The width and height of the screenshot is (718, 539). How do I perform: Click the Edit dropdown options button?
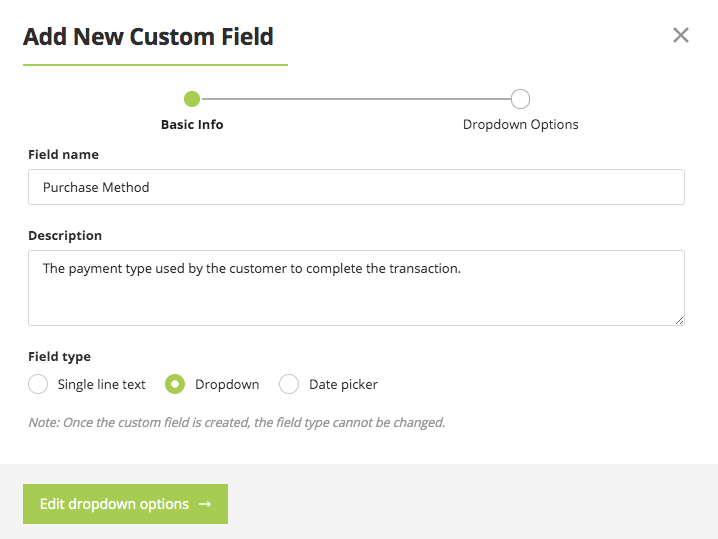click(x=125, y=504)
